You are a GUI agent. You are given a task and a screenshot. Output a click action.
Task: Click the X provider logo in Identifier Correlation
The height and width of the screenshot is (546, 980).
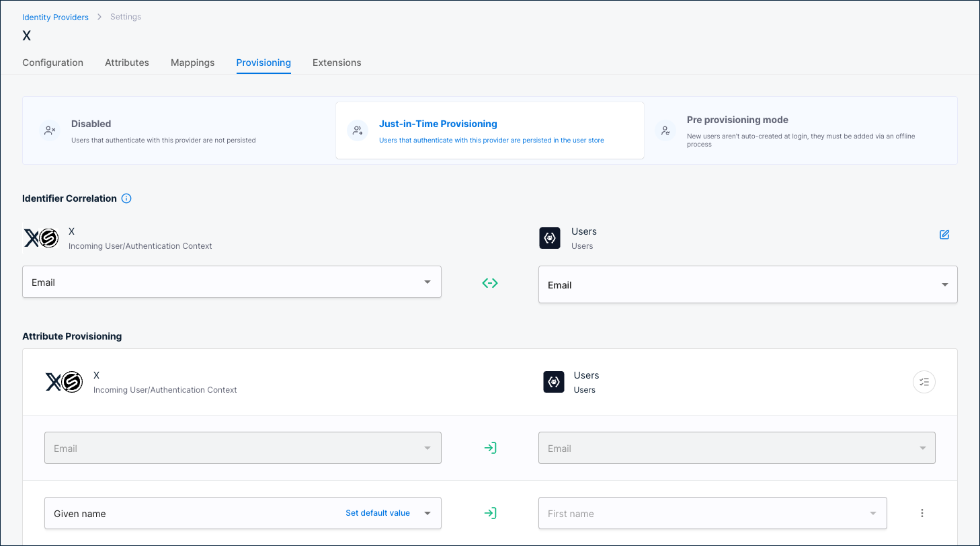[x=41, y=238]
